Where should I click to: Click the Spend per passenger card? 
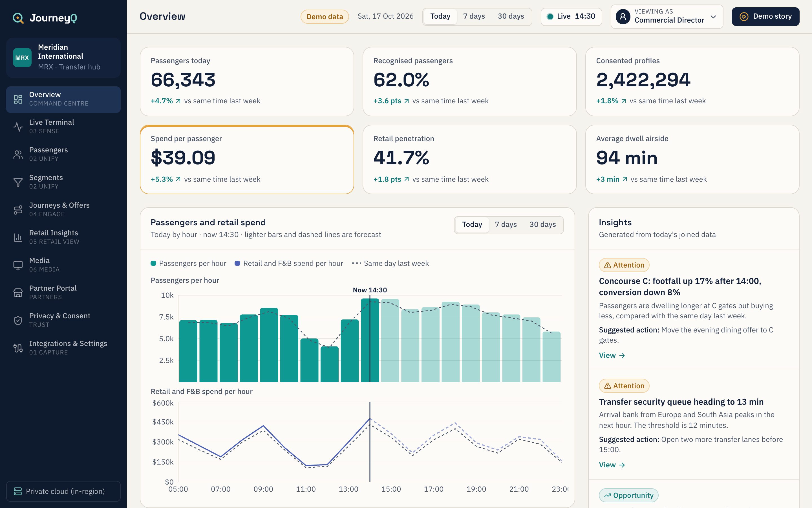(247, 159)
